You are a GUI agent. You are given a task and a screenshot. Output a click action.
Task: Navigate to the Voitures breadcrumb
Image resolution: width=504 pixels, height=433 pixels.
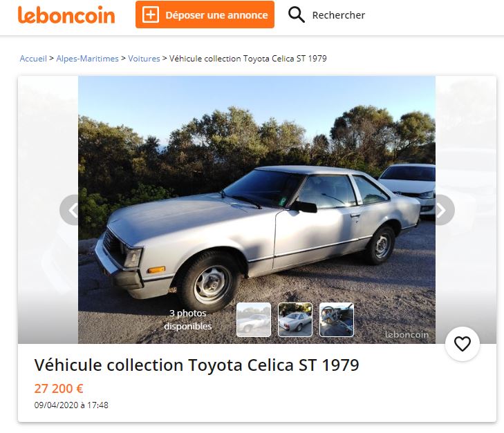pyautogui.click(x=144, y=59)
